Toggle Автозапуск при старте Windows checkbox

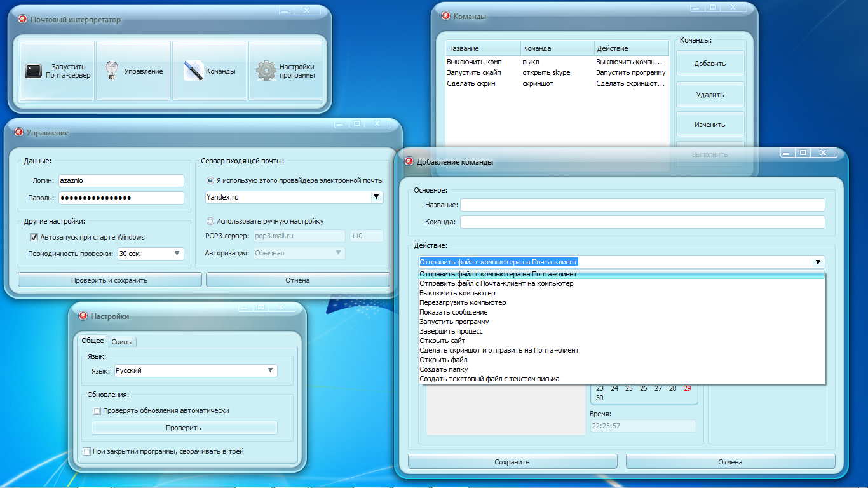34,237
